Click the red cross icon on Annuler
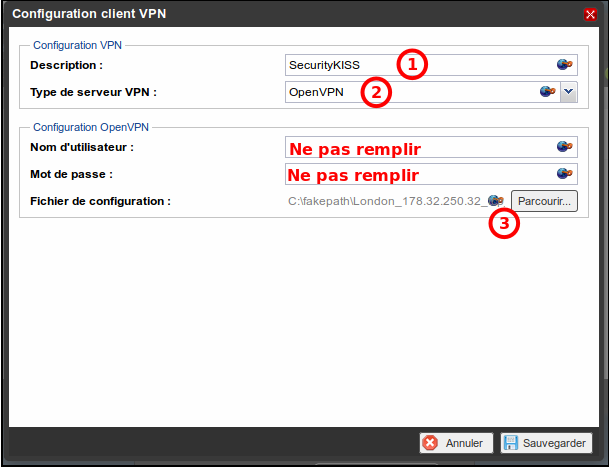Screen dimensions: 609x468 430,443
